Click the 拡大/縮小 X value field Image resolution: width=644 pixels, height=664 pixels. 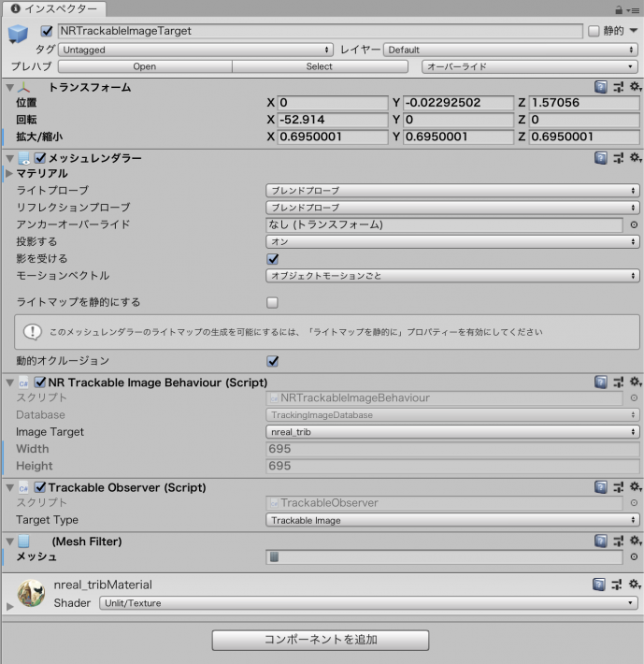tap(333, 137)
